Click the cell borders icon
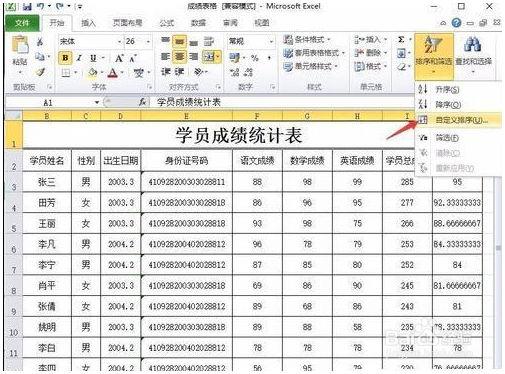 pyautogui.click(x=66, y=72)
